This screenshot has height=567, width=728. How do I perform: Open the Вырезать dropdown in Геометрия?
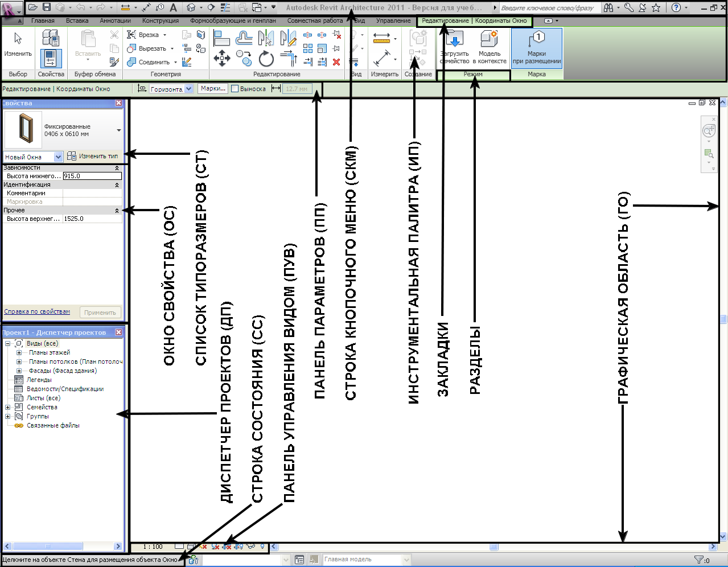(x=172, y=48)
